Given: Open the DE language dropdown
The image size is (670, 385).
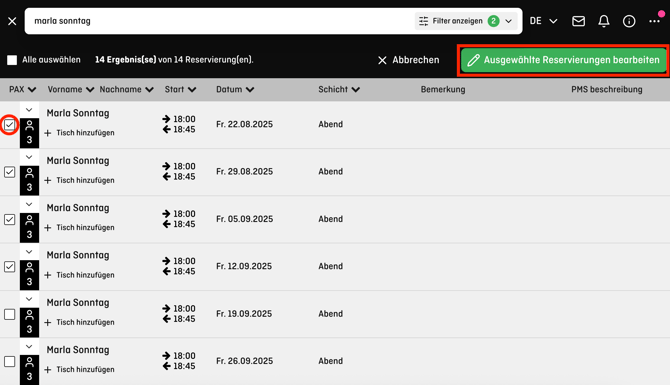Looking at the screenshot, I should pos(543,21).
